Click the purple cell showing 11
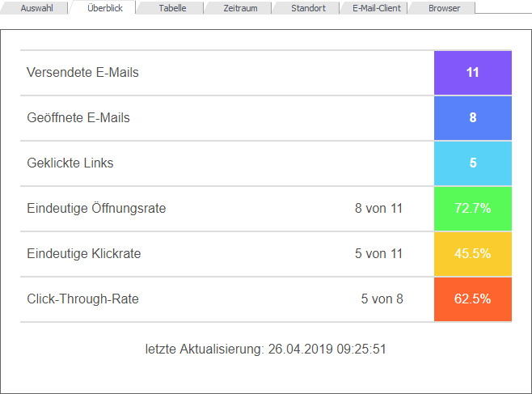Image resolution: width=532 pixels, height=394 pixels. tap(473, 73)
